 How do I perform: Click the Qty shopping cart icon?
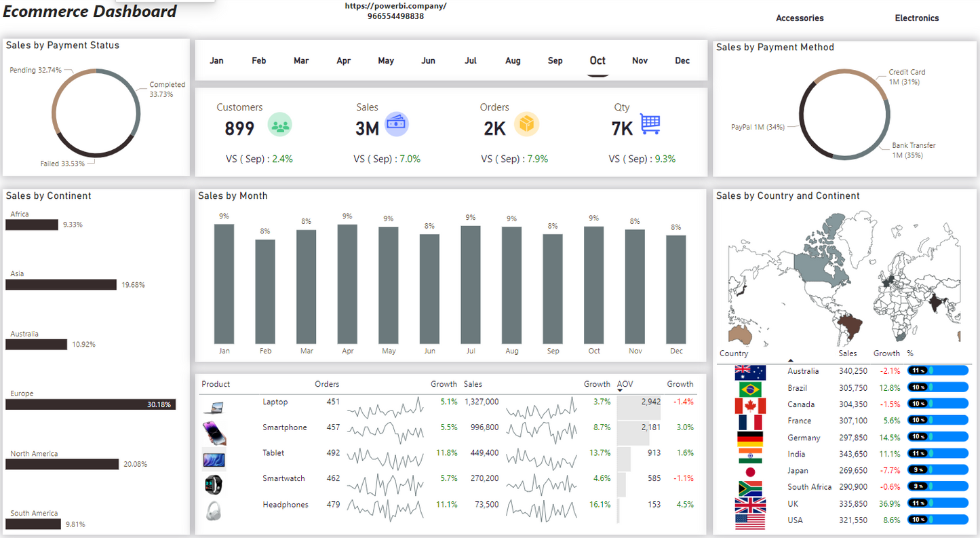click(x=650, y=123)
